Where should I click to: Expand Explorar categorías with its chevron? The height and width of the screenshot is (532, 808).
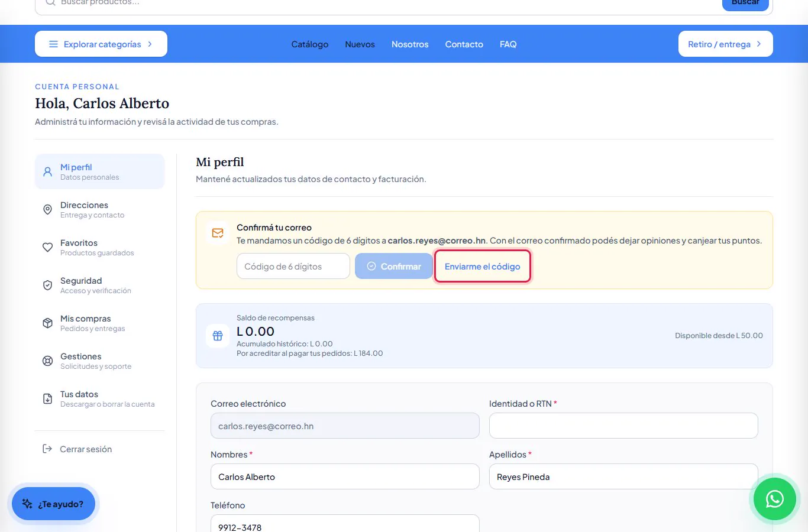pyautogui.click(x=150, y=44)
